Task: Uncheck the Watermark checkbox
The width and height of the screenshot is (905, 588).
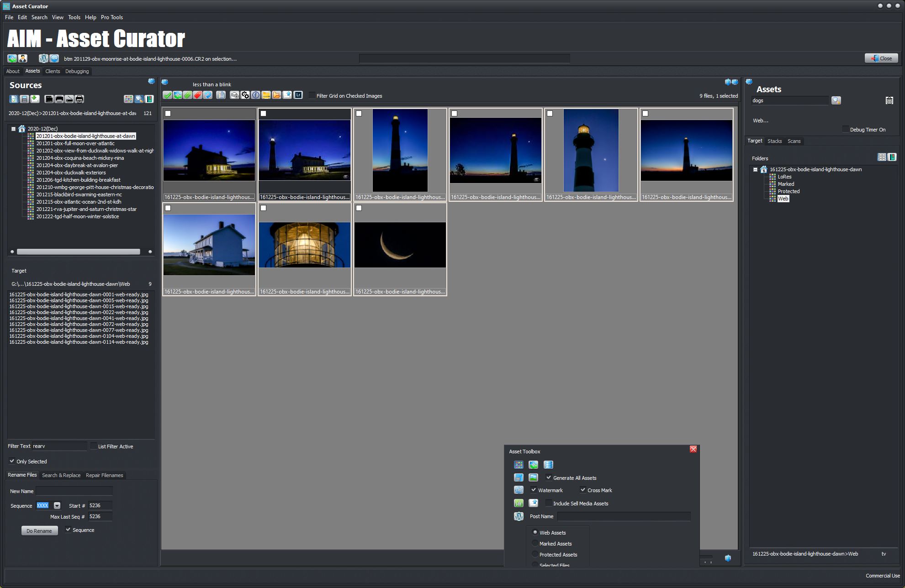Action: (x=534, y=490)
